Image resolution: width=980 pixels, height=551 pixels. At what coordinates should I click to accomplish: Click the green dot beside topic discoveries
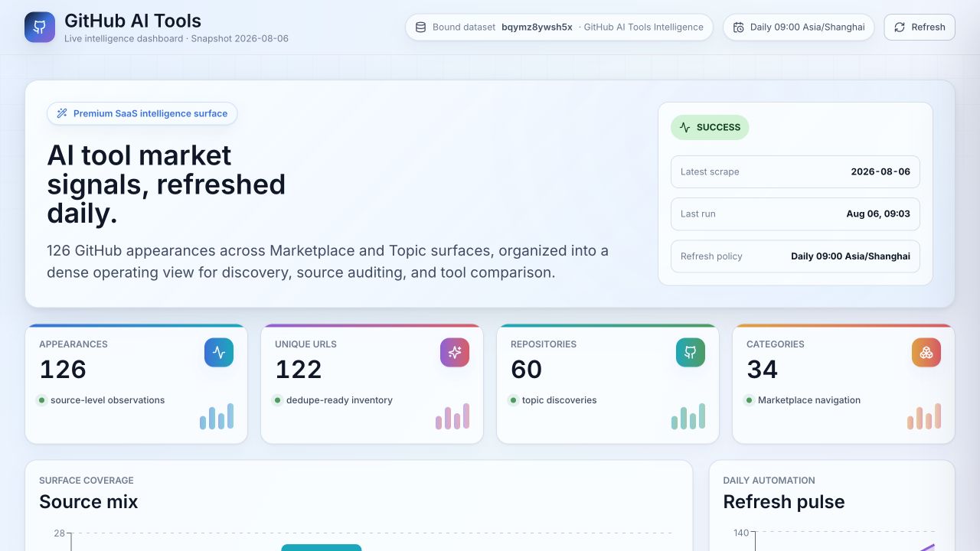pos(514,400)
